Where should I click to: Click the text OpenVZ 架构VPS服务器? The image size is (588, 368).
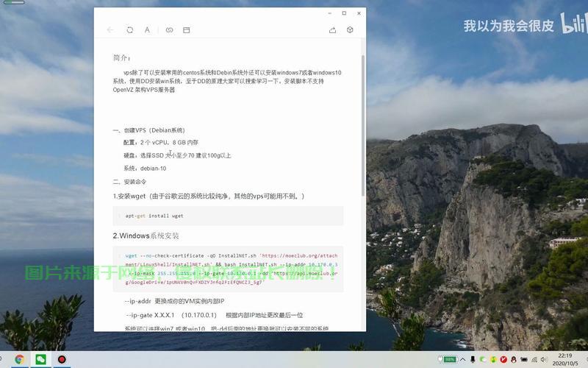pyautogui.click(x=144, y=90)
